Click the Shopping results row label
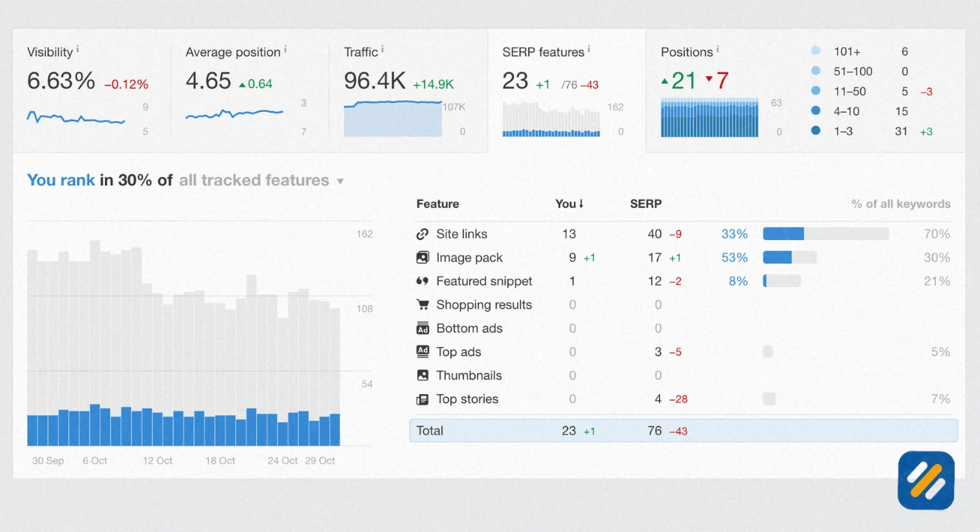This screenshot has width=980, height=532. pyautogui.click(x=484, y=304)
